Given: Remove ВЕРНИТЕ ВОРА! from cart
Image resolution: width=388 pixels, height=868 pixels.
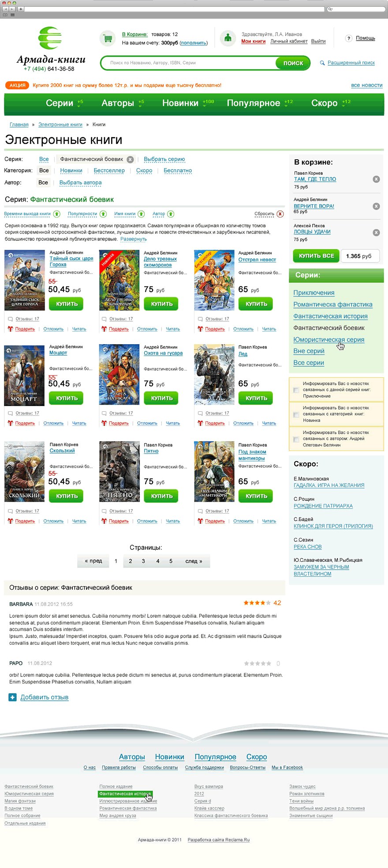Looking at the screenshot, I should point(376,206).
